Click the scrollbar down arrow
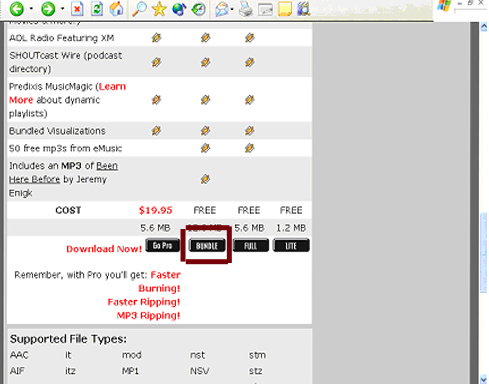The image size is (489, 385). point(484,379)
